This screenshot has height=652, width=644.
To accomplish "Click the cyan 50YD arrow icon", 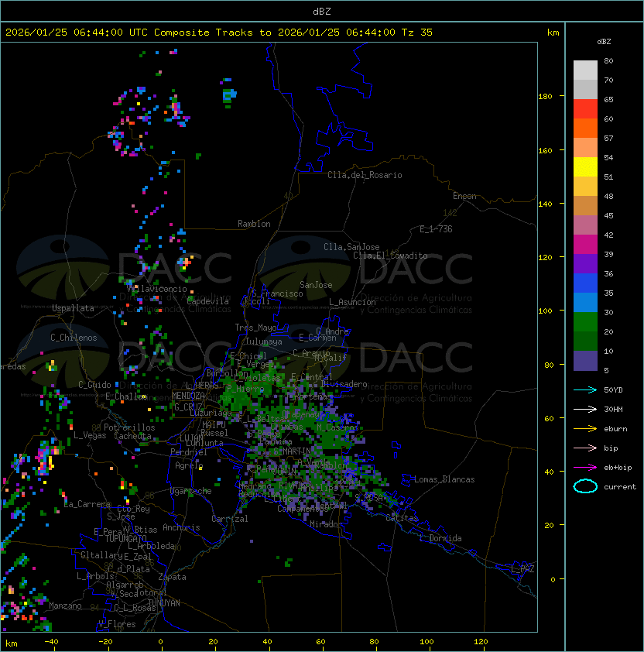I will tap(585, 389).
